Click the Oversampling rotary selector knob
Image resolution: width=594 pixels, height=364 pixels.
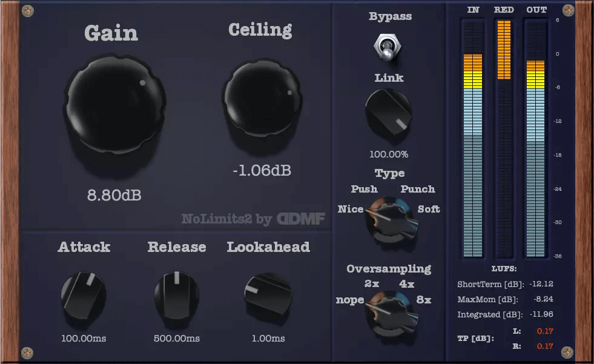tap(390, 311)
